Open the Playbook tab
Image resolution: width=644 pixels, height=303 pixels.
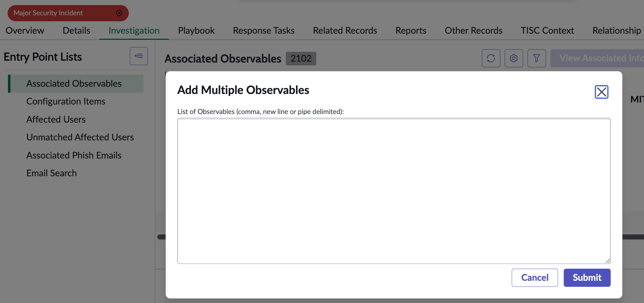196,30
